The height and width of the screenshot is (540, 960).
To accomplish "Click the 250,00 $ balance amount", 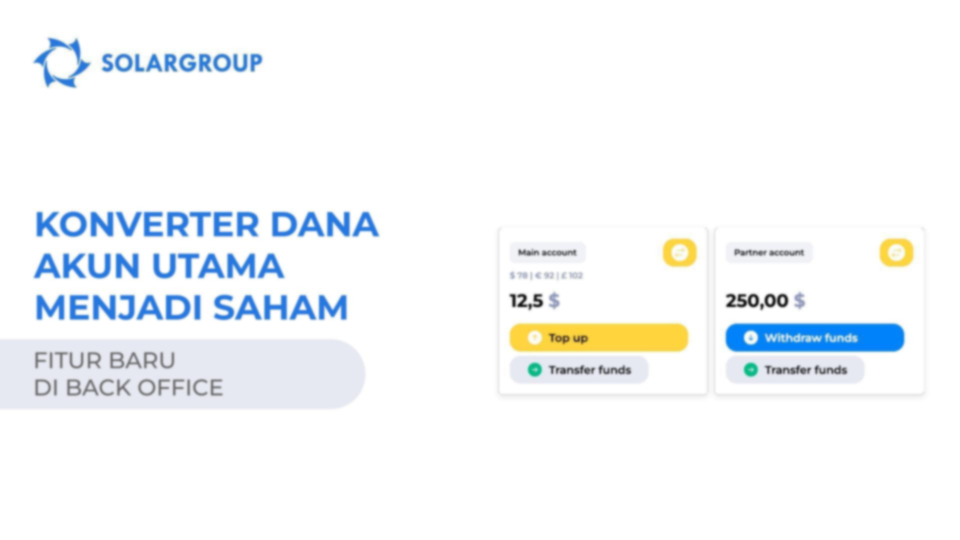I will [765, 301].
